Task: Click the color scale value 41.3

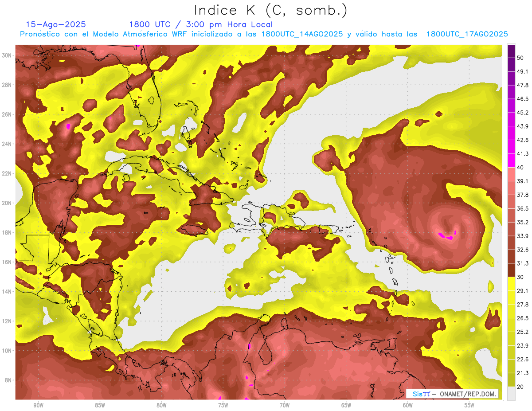Action: click(523, 154)
